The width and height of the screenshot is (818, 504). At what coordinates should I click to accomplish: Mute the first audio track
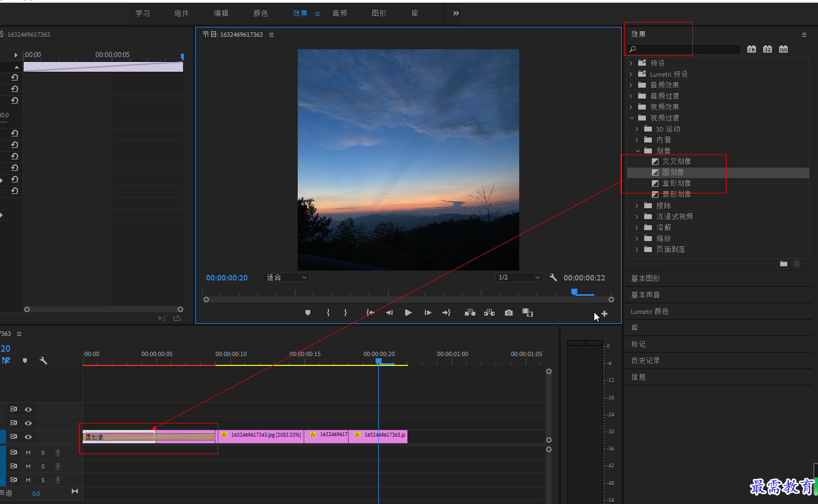tap(28, 453)
